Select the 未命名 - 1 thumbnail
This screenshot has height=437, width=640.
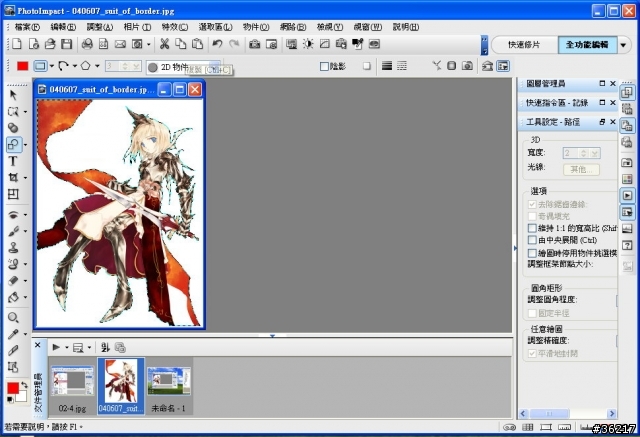[x=169, y=387]
